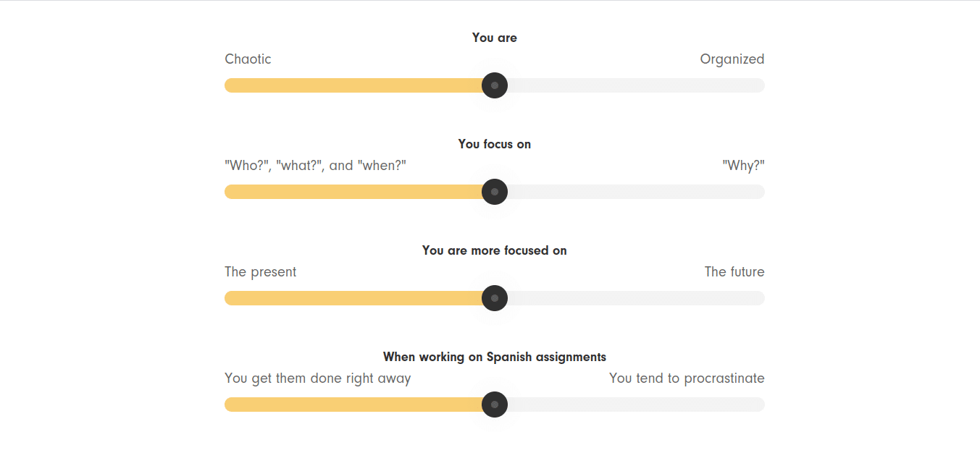Click the 'Organized' label
This screenshot has height=453, width=980.
coord(732,59)
